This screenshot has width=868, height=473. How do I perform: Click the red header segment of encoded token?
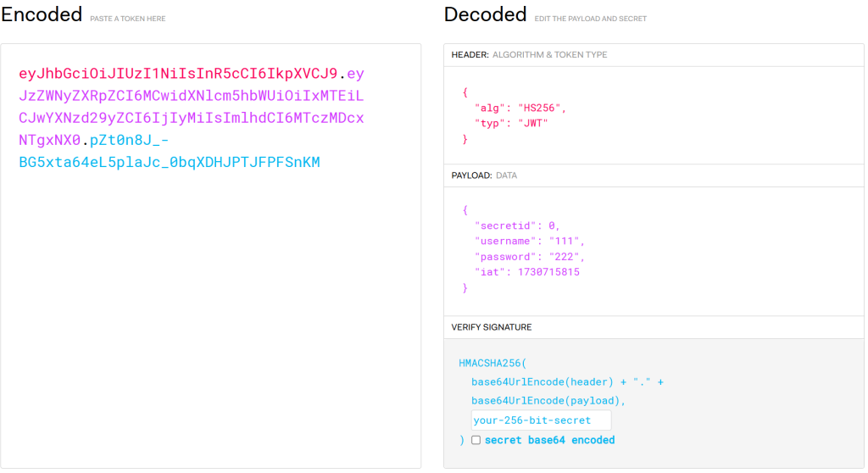178,74
